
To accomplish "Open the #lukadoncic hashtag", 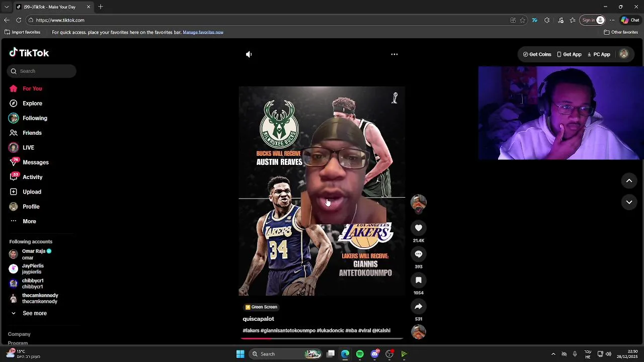I will coord(330,331).
